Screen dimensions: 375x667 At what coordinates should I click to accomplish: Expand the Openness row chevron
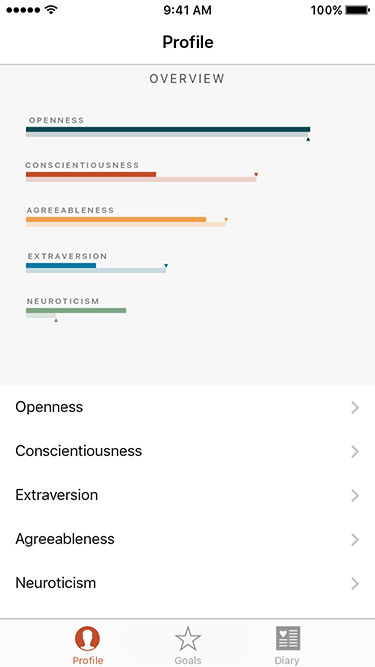pyautogui.click(x=355, y=408)
